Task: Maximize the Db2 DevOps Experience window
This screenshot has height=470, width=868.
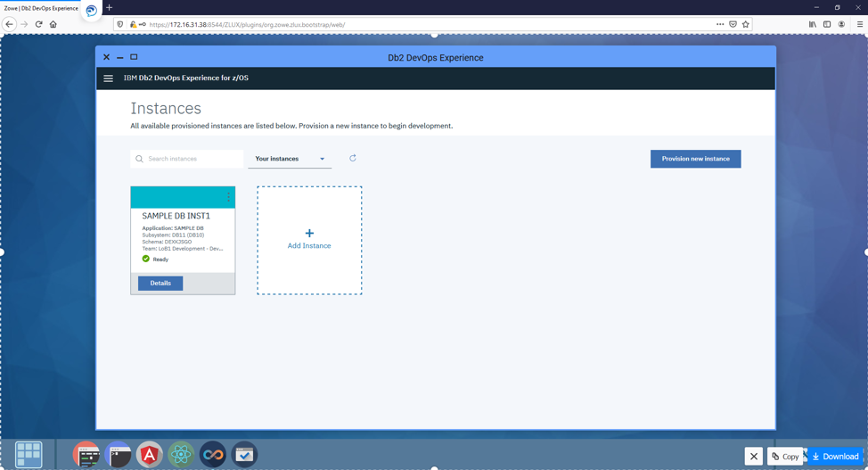Action: [x=134, y=57]
